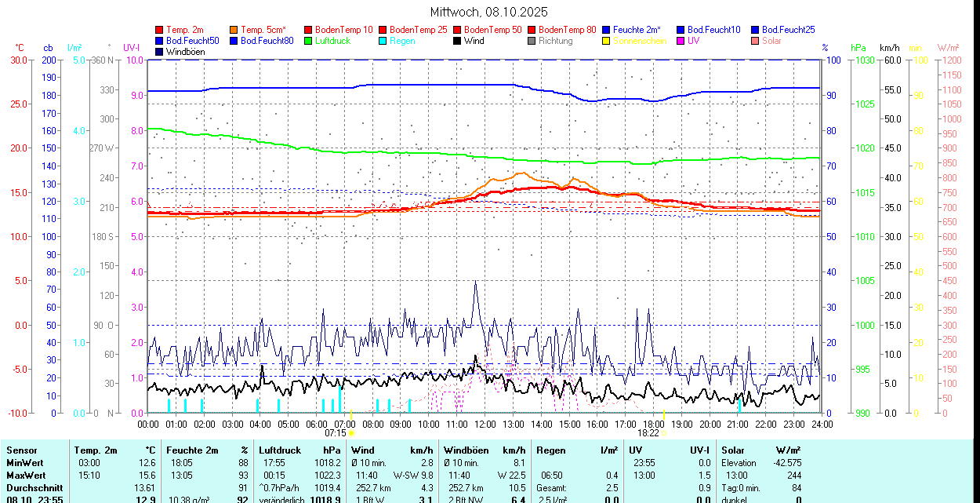The height and width of the screenshot is (503, 980).
Task: Click the W/m² axis unit label at the top right
Action: [x=949, y=48]
